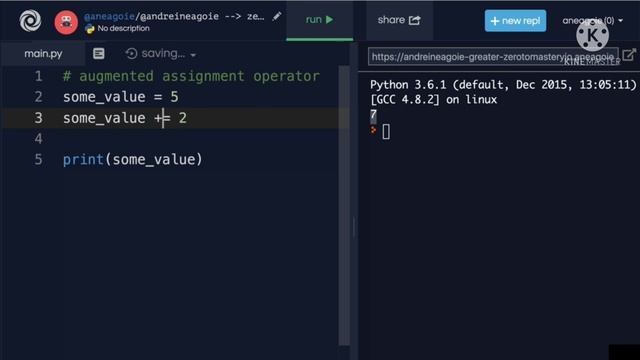Edit repl title with pencil icon
Image resolution: width=640 pixels, height=360 pixels.
pos(277,16)
